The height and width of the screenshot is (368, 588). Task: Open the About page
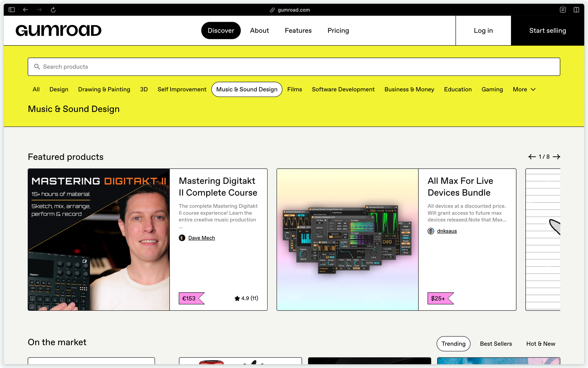pos(259,31)
